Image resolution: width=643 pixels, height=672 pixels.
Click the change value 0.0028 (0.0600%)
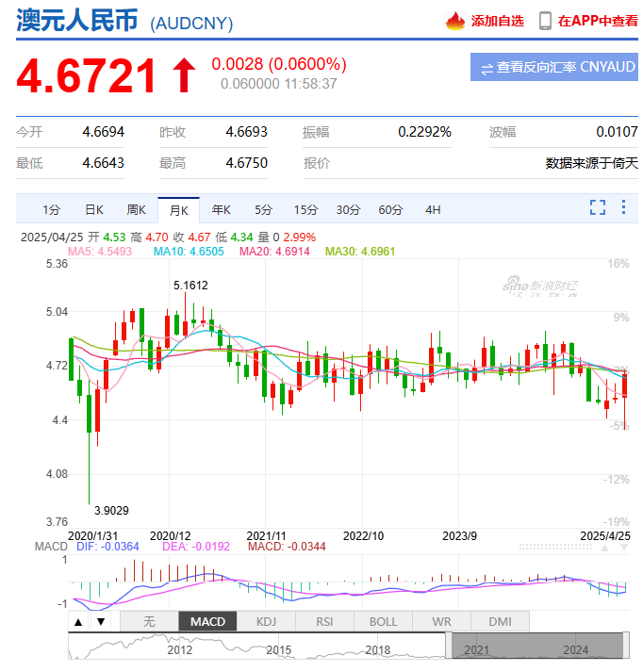(279, 64)
